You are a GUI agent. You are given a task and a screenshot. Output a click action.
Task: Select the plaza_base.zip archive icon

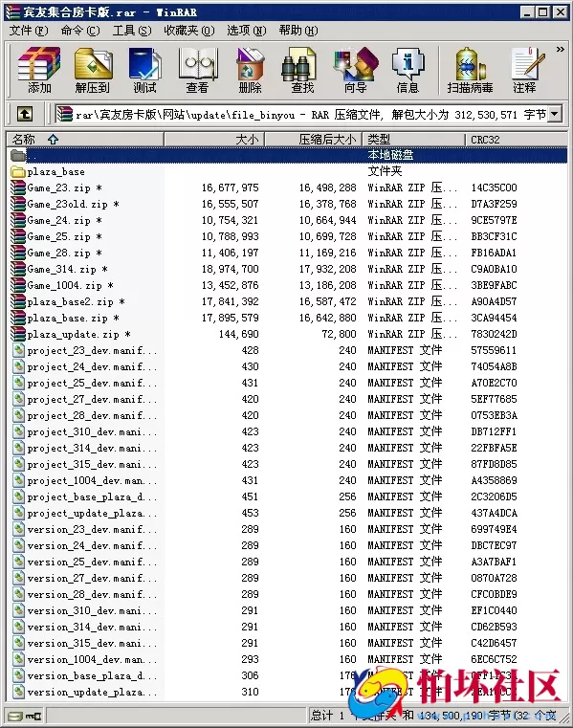pyautogui.click(x=17, y=318)
